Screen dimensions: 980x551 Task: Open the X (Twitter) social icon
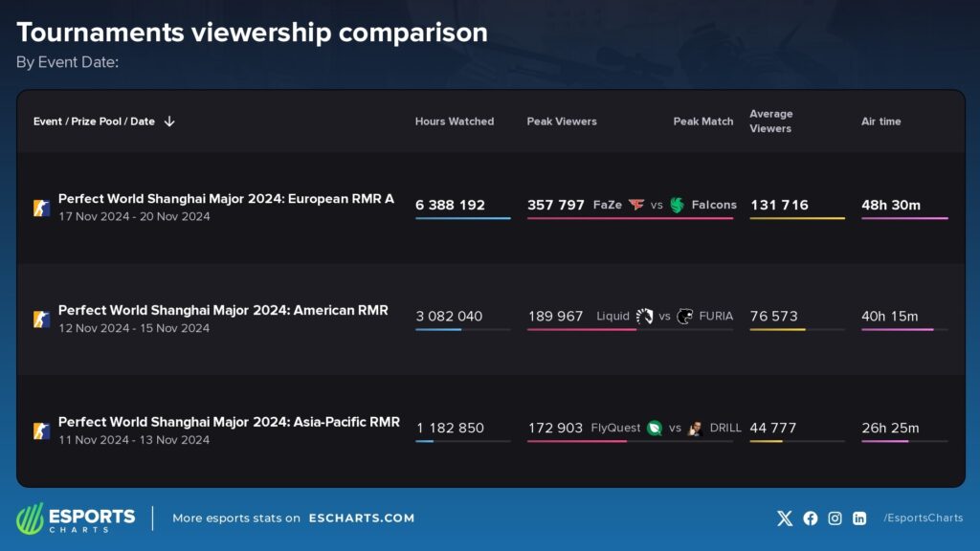tap(785, 518)
